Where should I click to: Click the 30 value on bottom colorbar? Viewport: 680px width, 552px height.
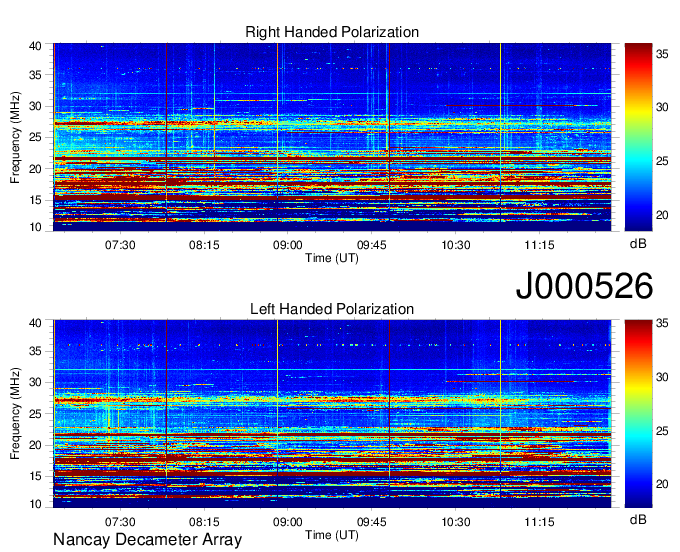(x=662, y=377)
